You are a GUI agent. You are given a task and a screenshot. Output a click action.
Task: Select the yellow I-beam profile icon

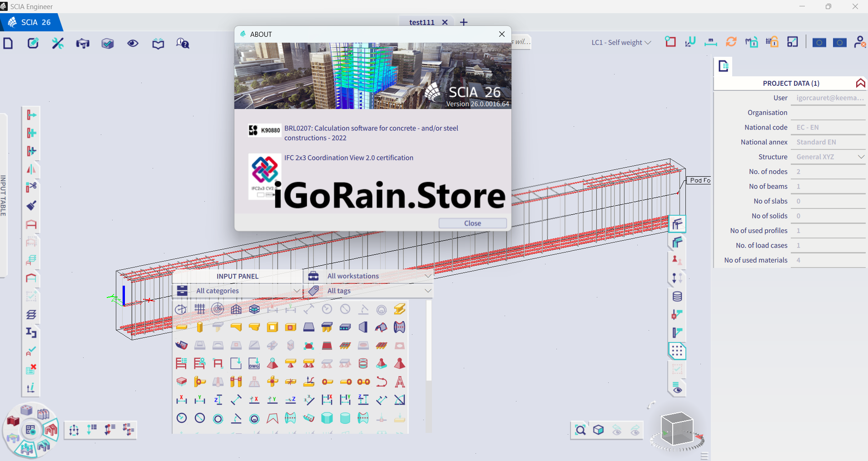[399, 309]
